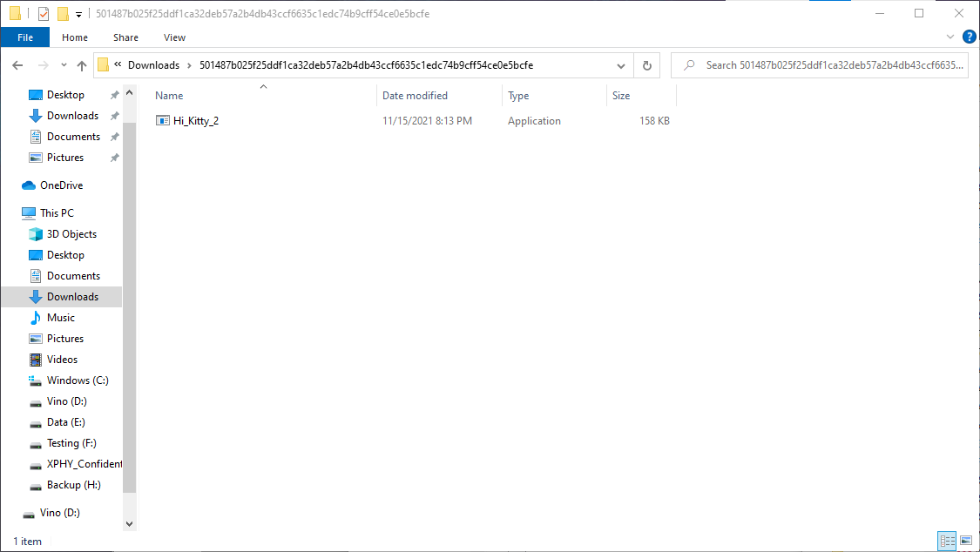Open 3D Objects folder in sidebar

pyautogui.click(x=71, y=234)
